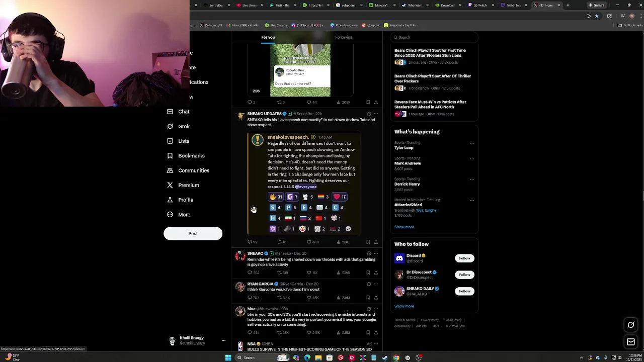Bookmark the post by blue
Viewport: 644px width, 362px height.
click(368, 332)
